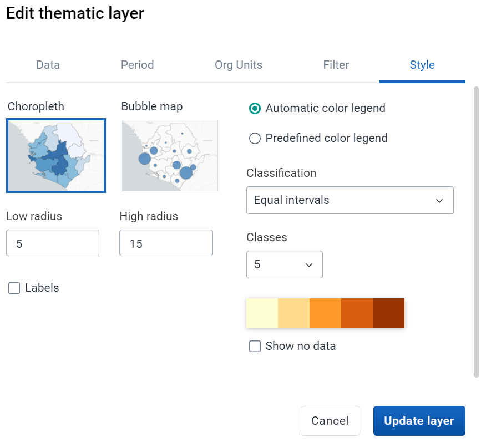Select the Choropleth map thumbnail
Viewport: 481px width, 448px height.
56,155
